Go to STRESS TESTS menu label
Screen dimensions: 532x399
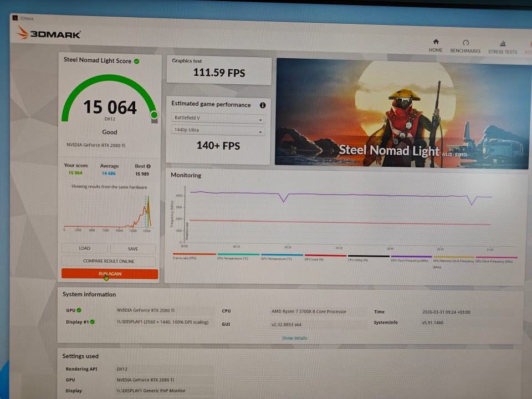click(x=503, y=52)
